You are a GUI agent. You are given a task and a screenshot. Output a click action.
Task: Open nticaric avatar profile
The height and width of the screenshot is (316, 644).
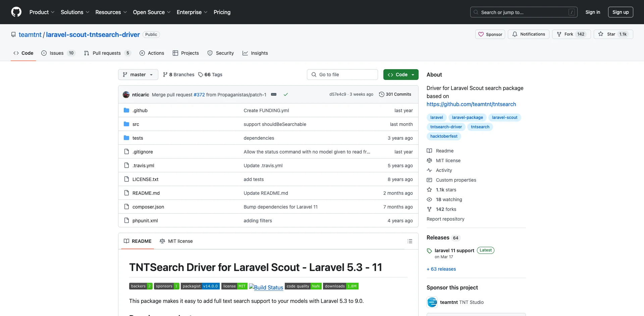click(x=126, y=94)
